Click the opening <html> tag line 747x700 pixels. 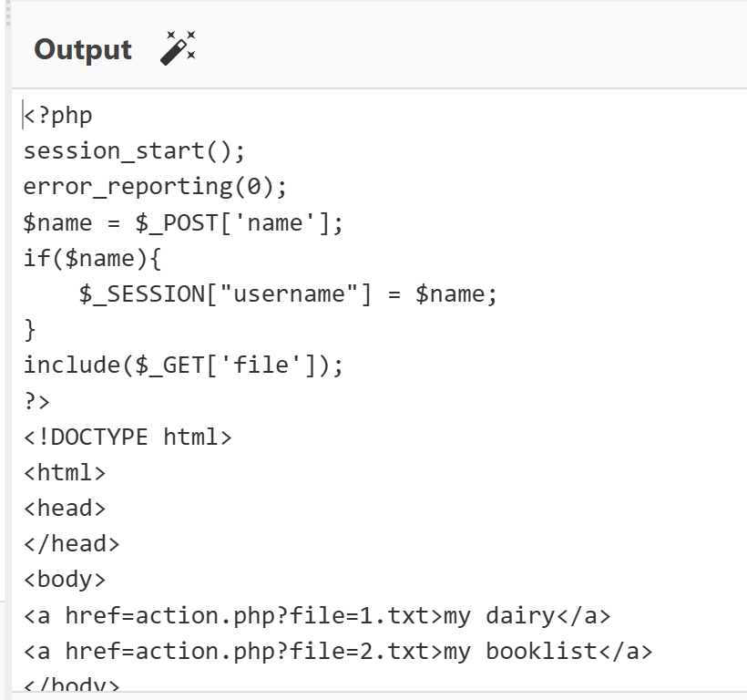coord(65,472)
